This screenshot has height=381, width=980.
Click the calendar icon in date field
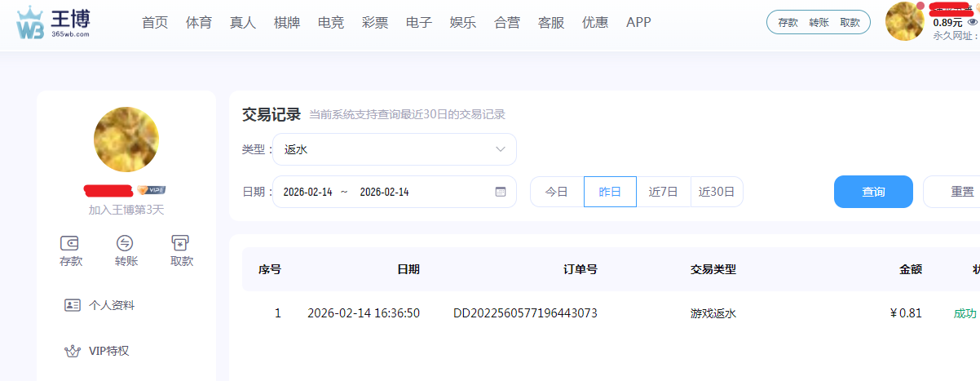(501, 192)
